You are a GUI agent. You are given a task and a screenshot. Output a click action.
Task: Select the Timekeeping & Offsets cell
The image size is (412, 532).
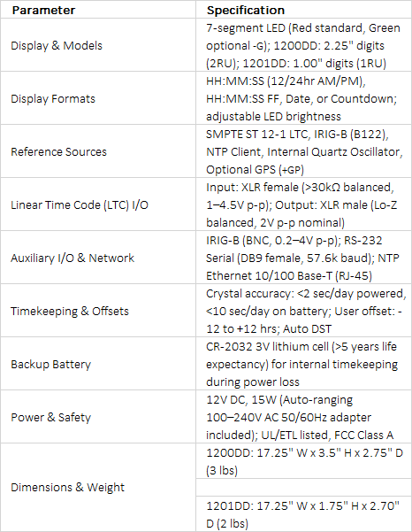pyautogui.click(x=98, y=311)
